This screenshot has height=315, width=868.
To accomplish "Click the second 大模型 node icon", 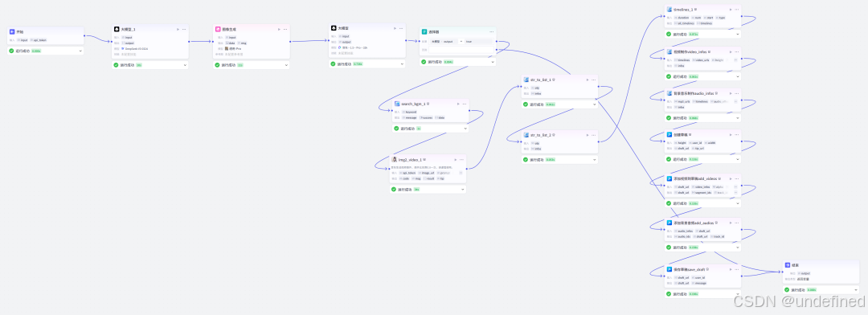I will point(334,27).
